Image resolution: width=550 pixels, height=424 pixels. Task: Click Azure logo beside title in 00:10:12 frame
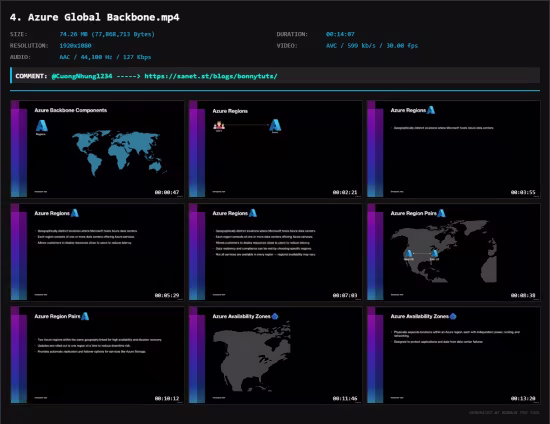coord(85,316)
